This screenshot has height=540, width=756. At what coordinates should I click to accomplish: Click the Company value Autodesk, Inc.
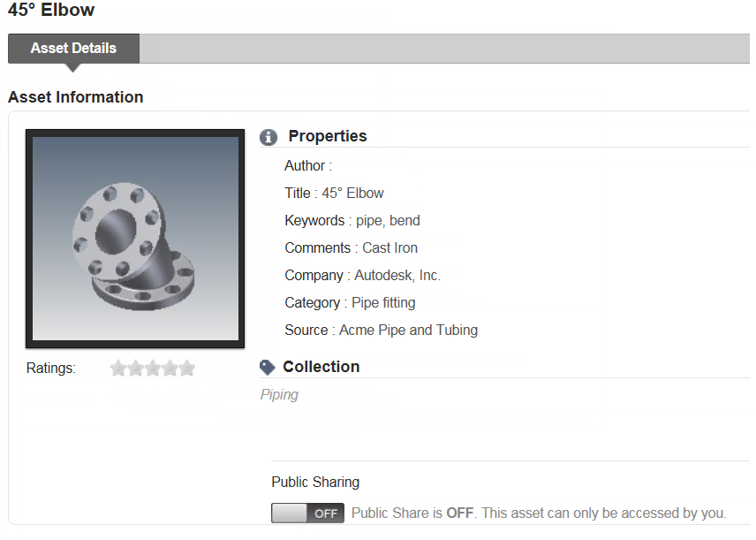tap(397, 276)
